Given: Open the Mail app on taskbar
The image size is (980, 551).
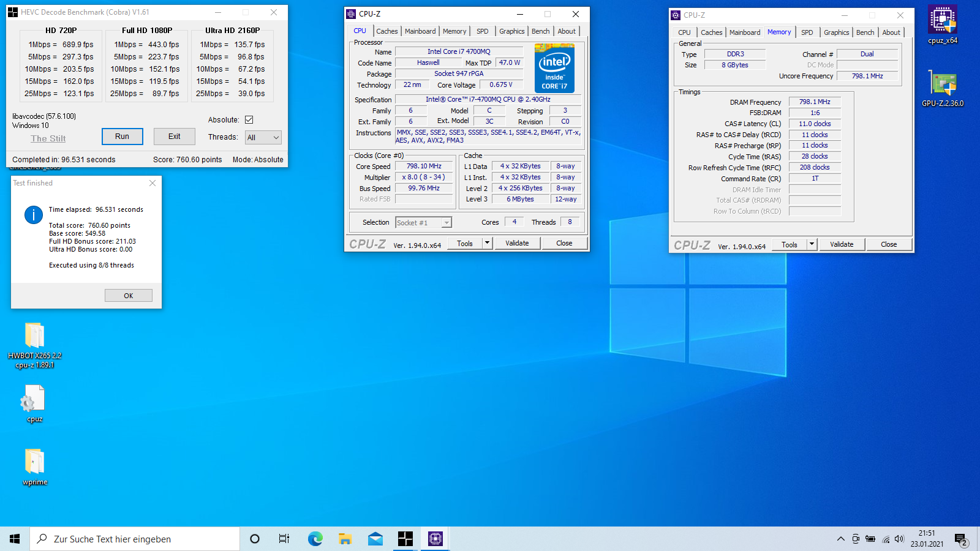Looking at the screenshot, I should (x=375, y=539).
